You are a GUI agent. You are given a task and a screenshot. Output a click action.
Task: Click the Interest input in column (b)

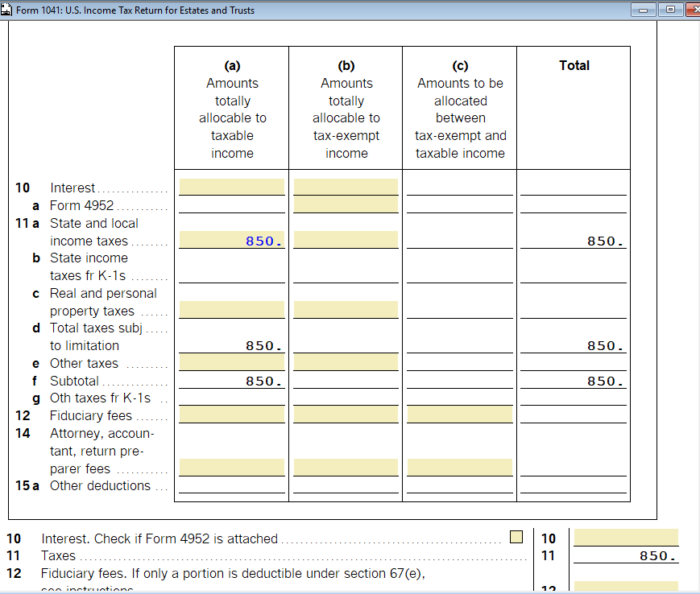(x=346, y=186)
